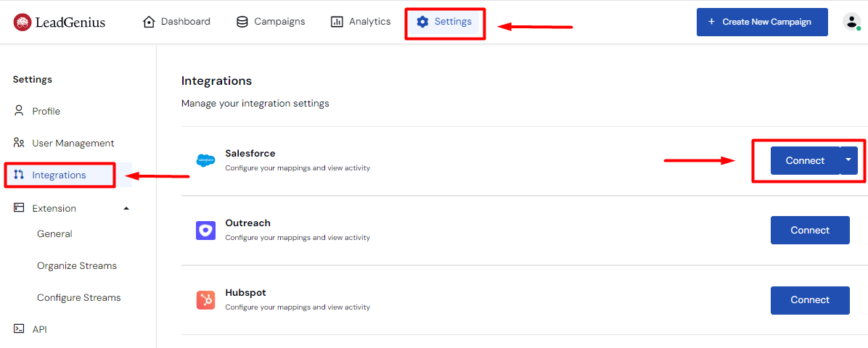Connect the Outreach integration
Screen dimensions: 868x348
810,230
